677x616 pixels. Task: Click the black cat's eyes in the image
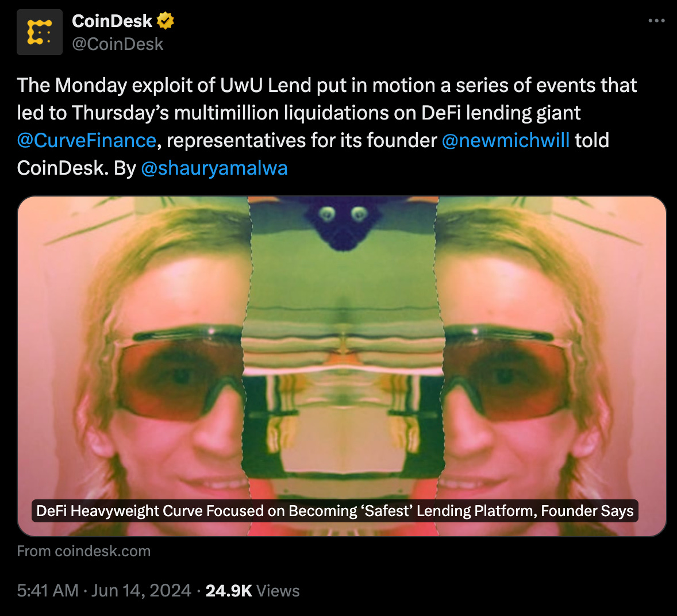(x=343, y=213)
